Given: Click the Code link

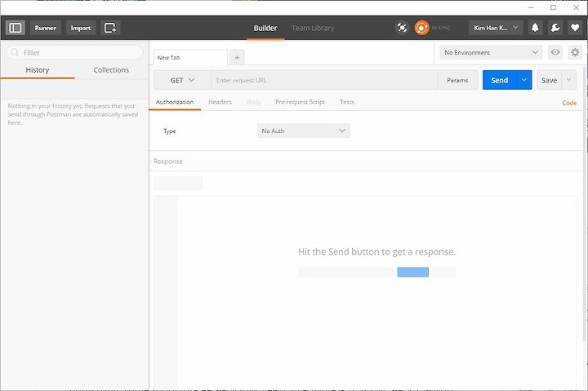Looking at the screenshot, I should (569, 103).
